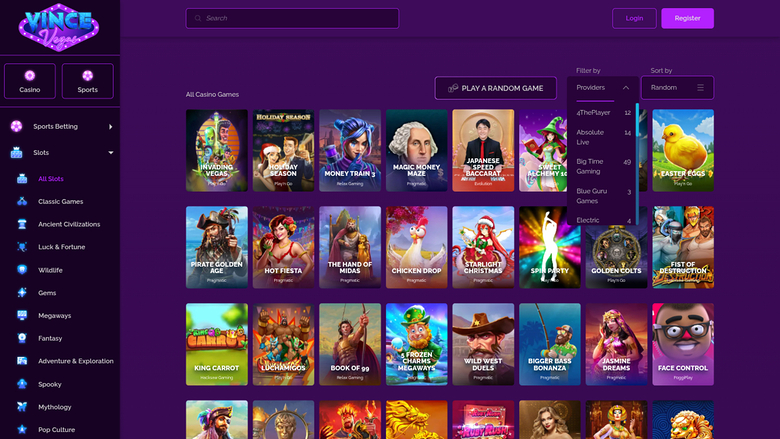
Task: Click the providers list scrollbar
Action: 637,164
